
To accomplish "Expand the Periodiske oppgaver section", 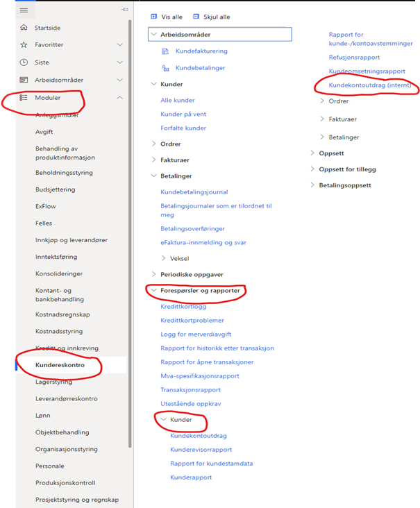I will tap(154, 274).
